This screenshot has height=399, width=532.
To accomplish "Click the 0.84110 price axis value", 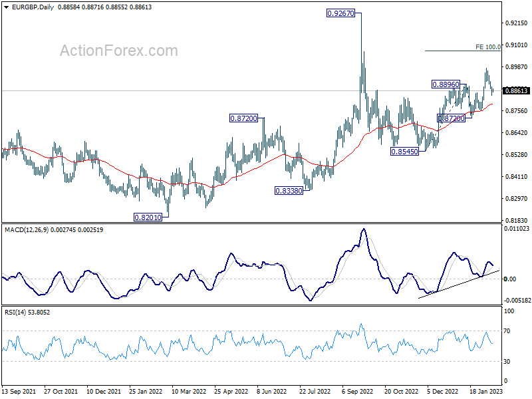I will coord(517,176).
